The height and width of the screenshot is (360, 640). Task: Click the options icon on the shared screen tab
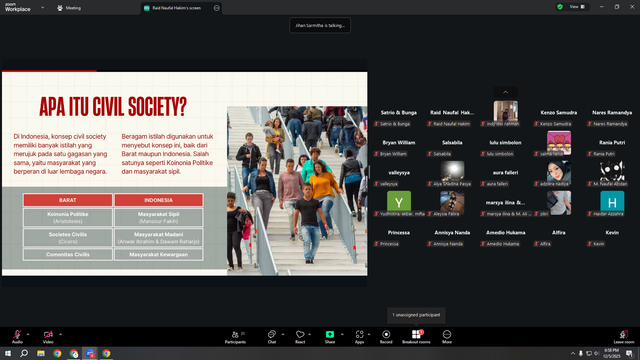(216, 8)
